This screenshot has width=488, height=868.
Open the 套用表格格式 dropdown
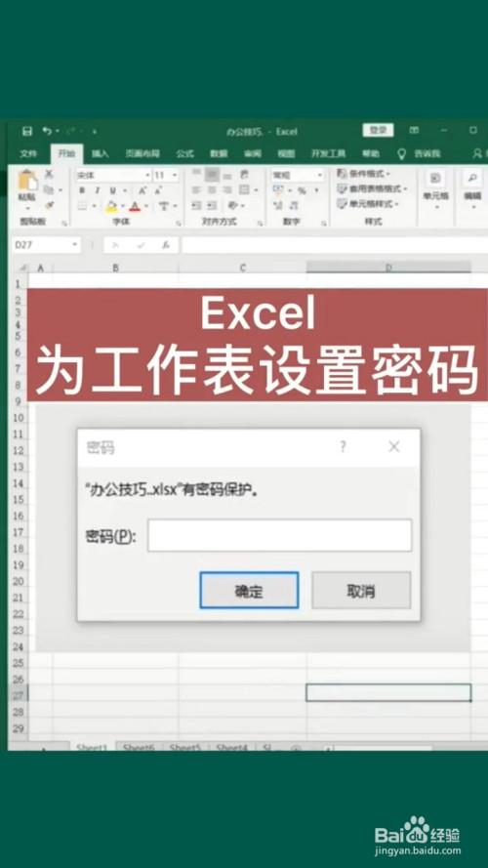(x=372, y=188)
